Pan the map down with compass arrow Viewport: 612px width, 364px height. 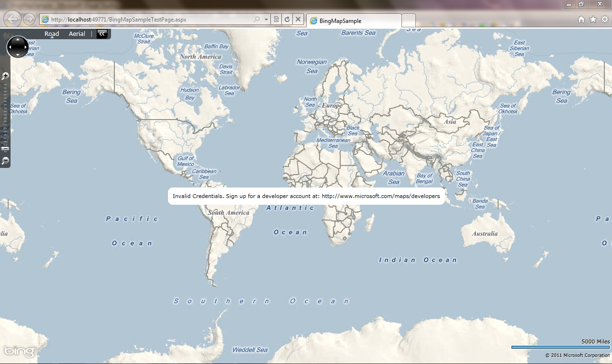18,55
